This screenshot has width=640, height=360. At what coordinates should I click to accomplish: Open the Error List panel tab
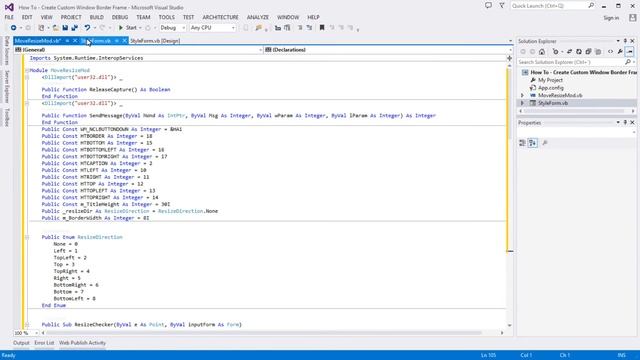(44, 343)
